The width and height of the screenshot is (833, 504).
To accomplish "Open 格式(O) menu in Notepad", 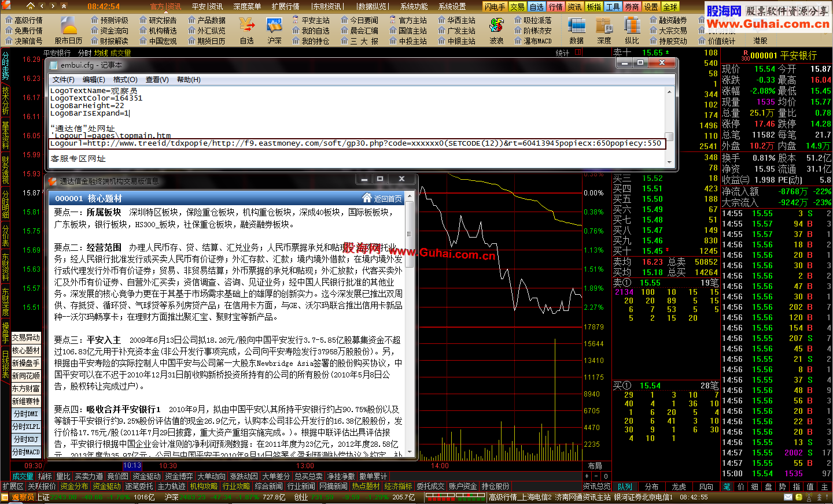I will [x=125, y=80].
